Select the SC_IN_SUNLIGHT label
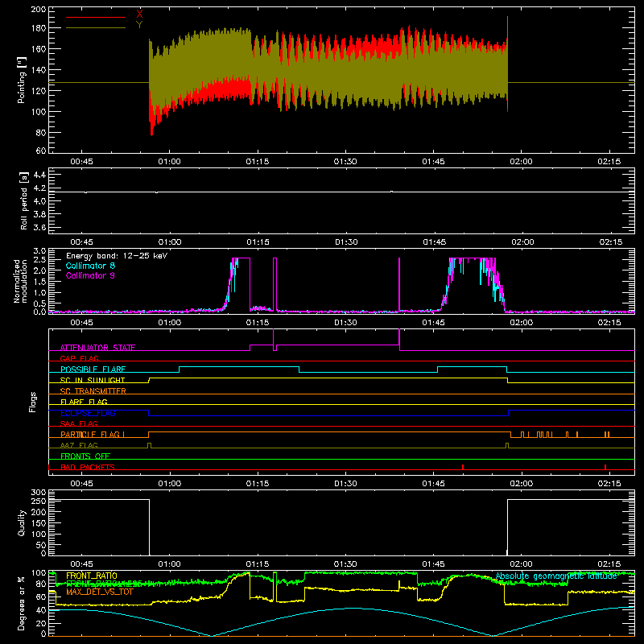Screen dimensions: 644x644 (x=93, y=380)
